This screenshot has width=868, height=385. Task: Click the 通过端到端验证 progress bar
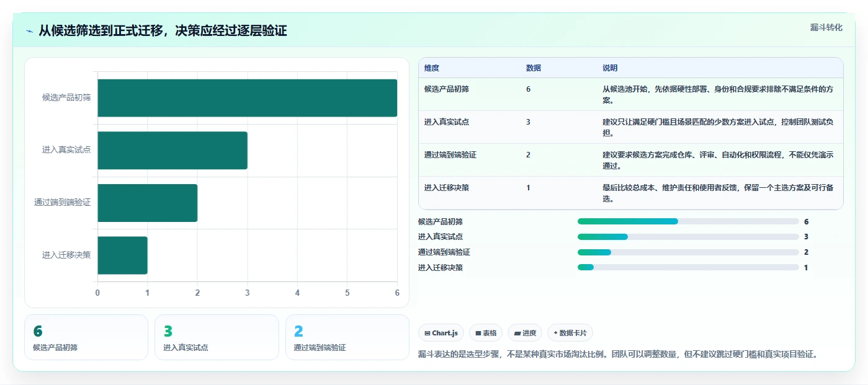688,252
